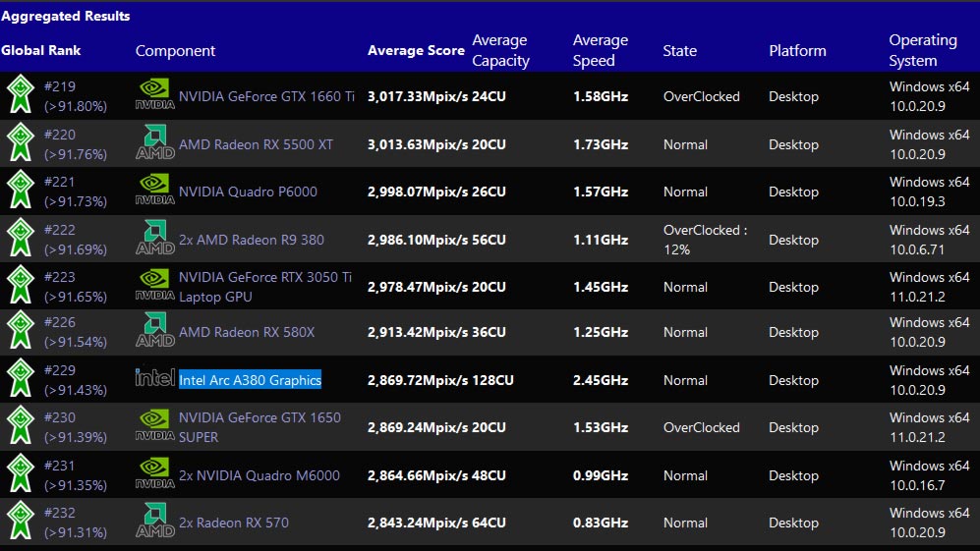This screenshot has width=980, height=551.
Task: Click the Average Capacity column header
Action: pos(500,51)
